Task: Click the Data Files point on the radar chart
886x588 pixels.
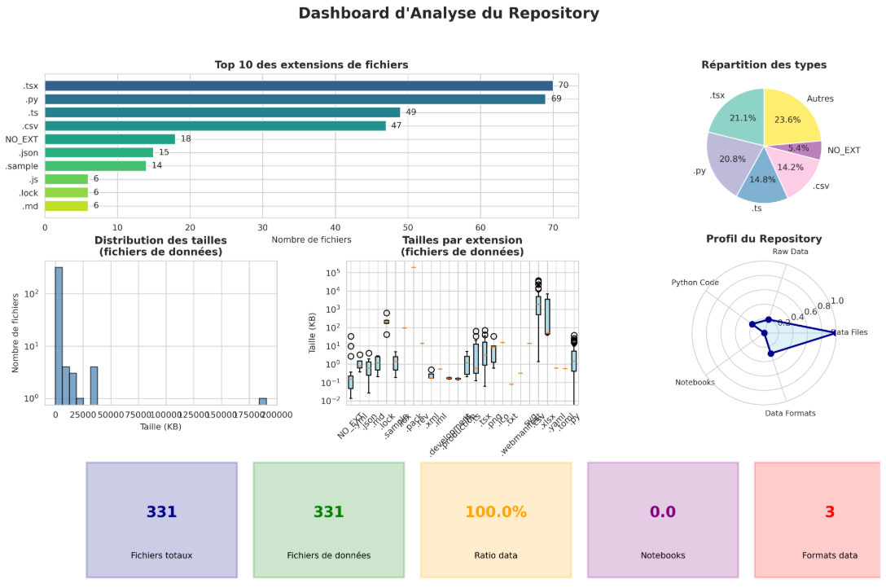Action: coord(835,332)
